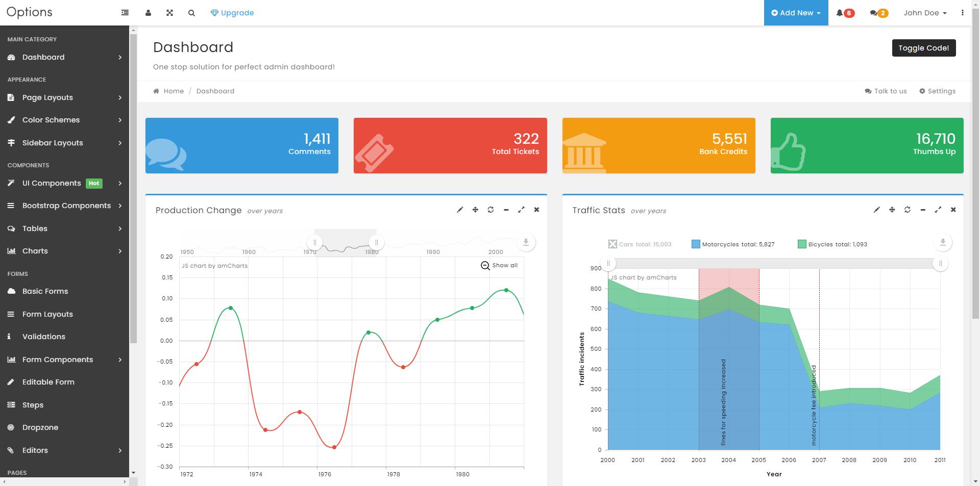Image resolution: width=980 pixels, height=486 pixels.
Task: Click the Options logo text
Action: click(x=30, y=12)
